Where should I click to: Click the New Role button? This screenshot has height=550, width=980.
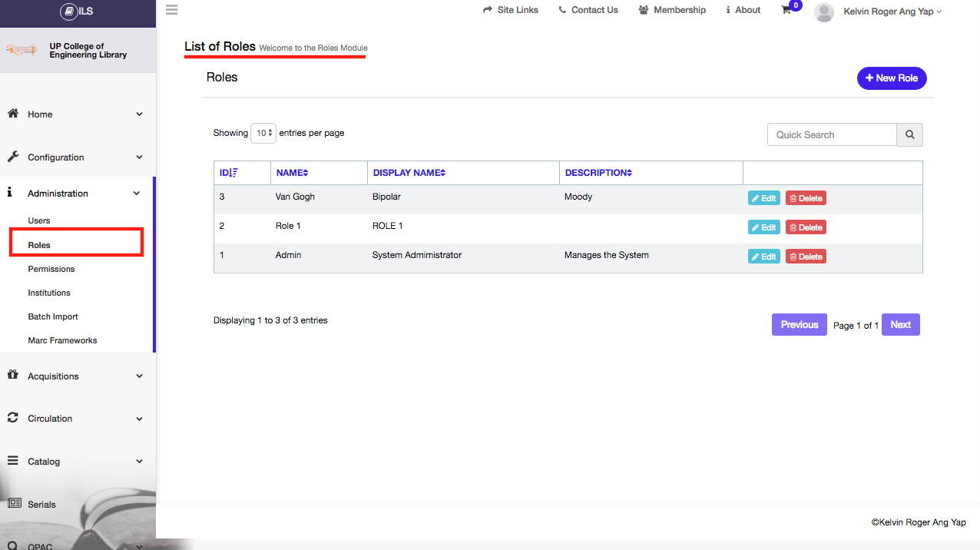[892, 78]
